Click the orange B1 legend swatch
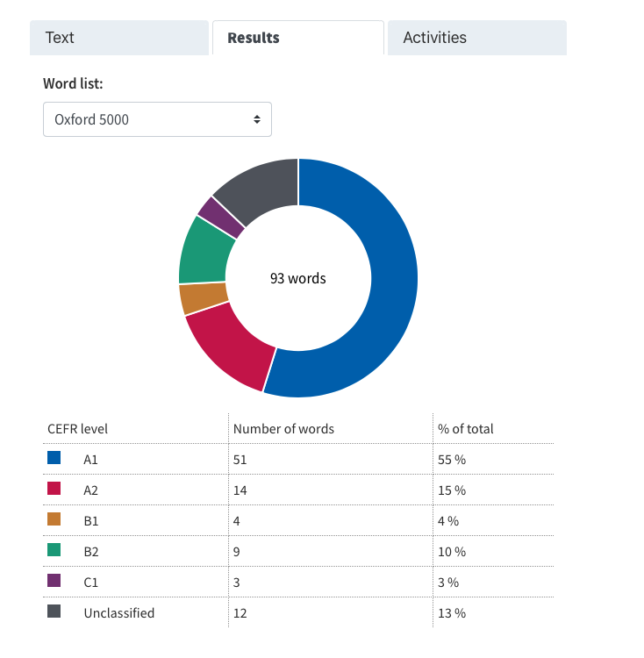The image size is (644, 658). [54, 519]
